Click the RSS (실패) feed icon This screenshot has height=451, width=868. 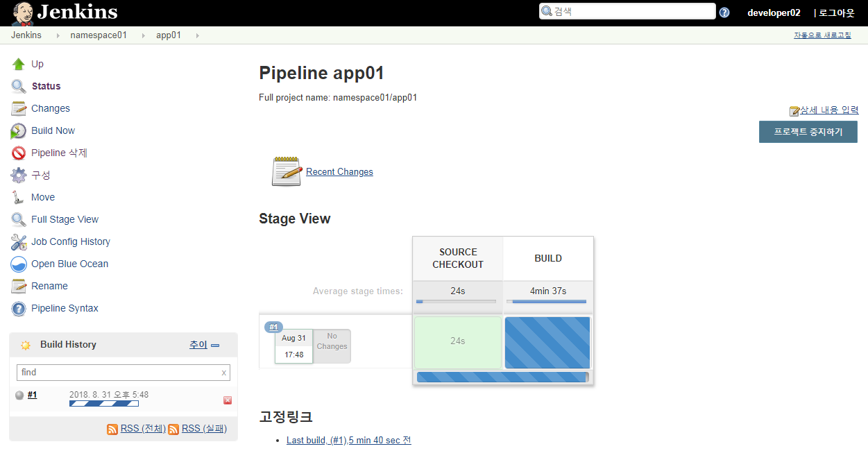coord(173,429)
